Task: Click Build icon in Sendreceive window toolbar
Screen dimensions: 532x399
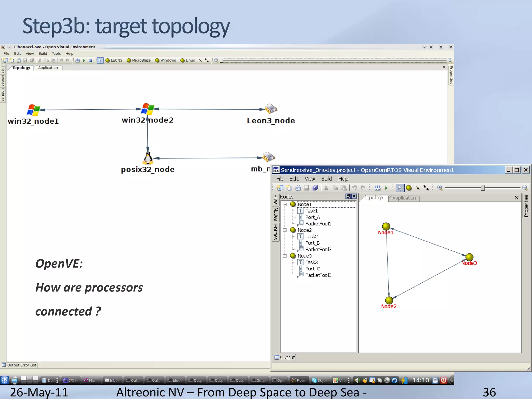Action: pos(377,188)
